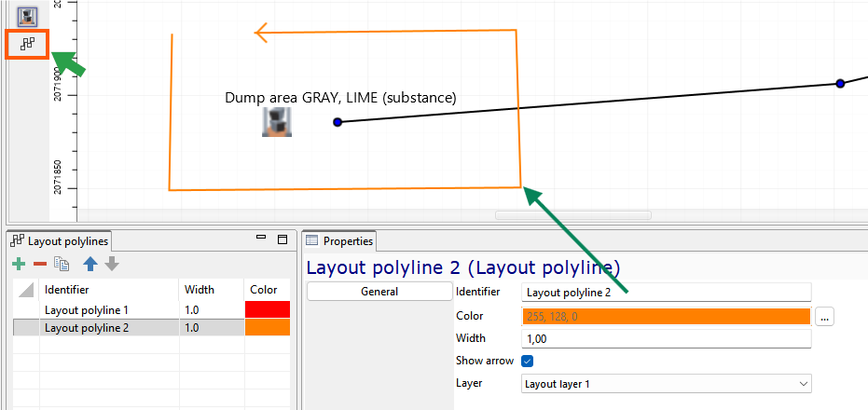Screen dimensions: 868x410
Task: Select row Layout polyline 1
Action: click(x=151, y=310)
